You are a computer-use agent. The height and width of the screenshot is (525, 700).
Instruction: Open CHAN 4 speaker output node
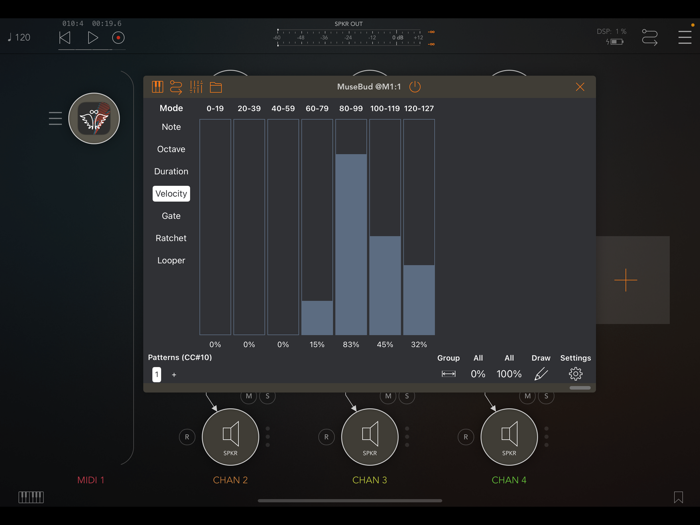[509, 437]
